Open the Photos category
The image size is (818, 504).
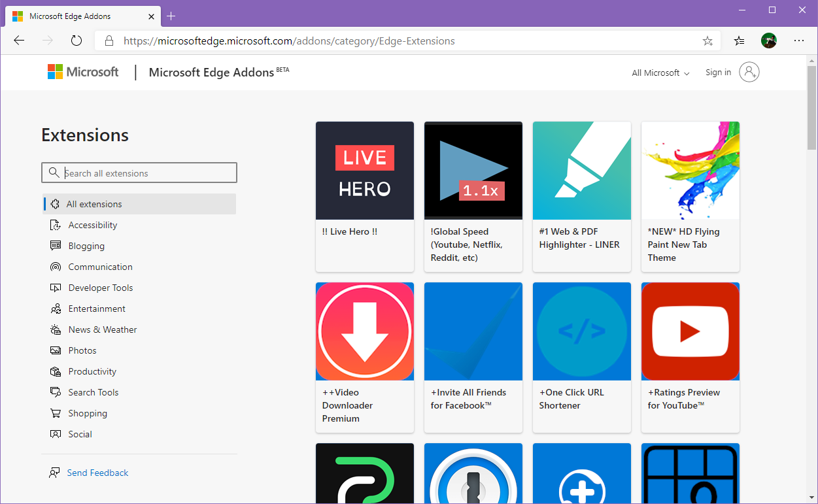click(82, 350)
